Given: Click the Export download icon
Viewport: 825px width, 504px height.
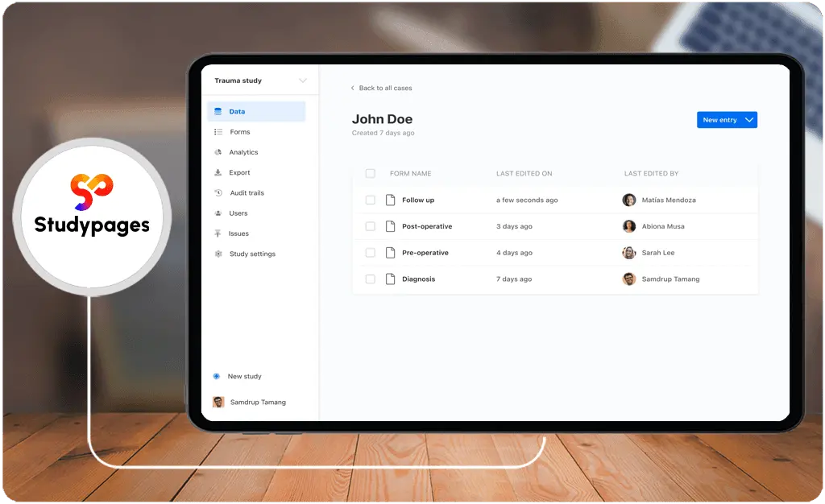Looking at the screenshot, I should click(218, 172).
